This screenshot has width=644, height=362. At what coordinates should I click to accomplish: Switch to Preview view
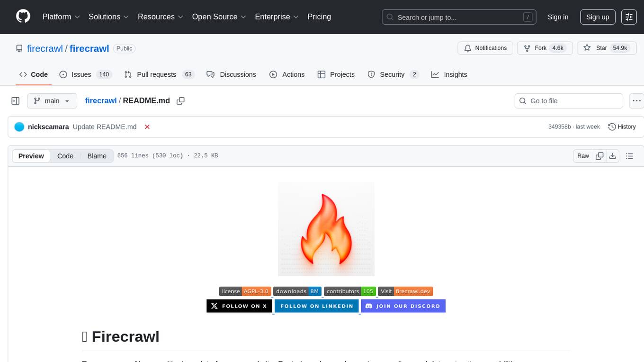coord(31,156)
